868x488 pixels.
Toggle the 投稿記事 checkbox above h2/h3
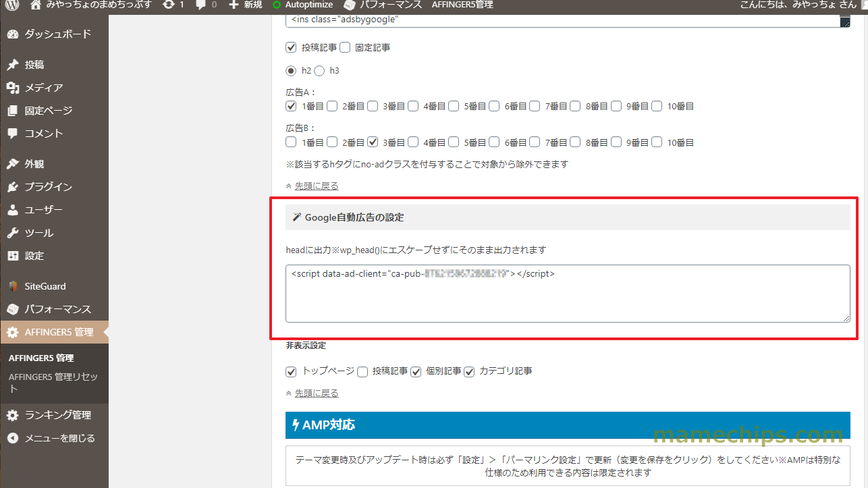pyautogui.click(x=292, y=47)
